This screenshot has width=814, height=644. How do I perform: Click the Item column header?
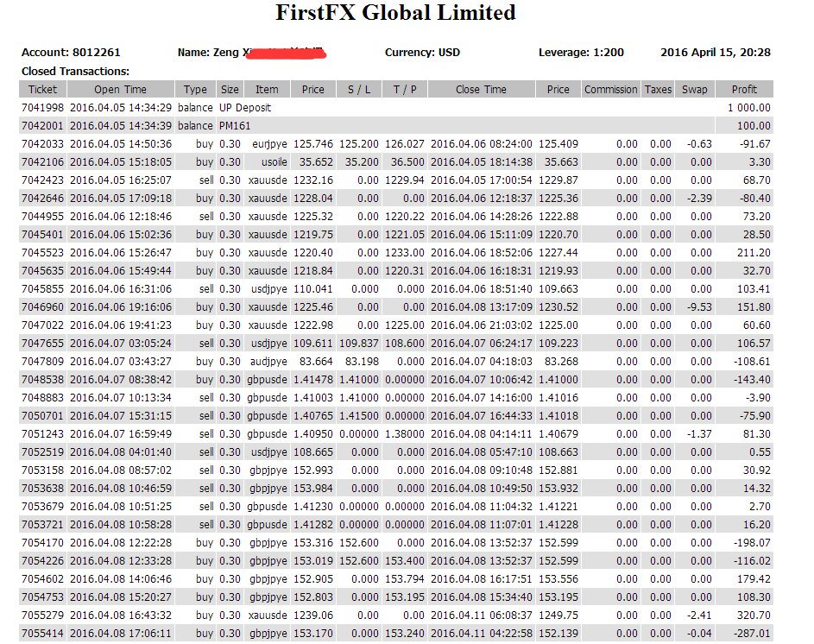click(x=267, y=89)
